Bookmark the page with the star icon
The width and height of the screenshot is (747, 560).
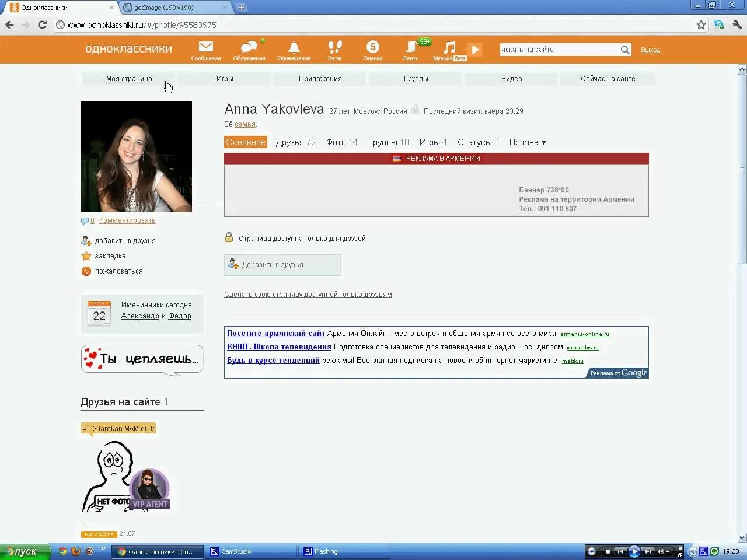click(701, 24)
